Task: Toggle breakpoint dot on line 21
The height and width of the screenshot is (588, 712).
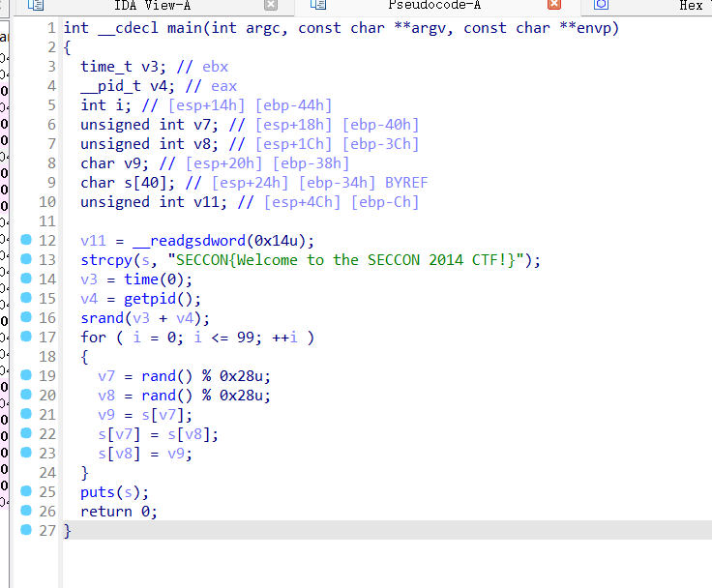Action: (x=26, y=414)
